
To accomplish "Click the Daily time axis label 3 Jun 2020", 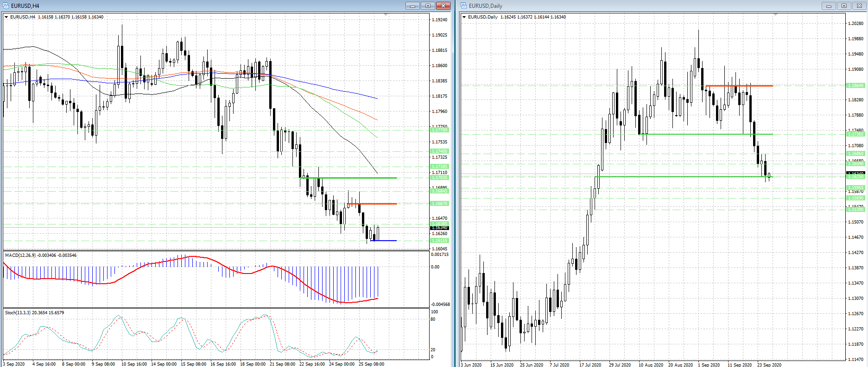I will [x=471, y=365].
